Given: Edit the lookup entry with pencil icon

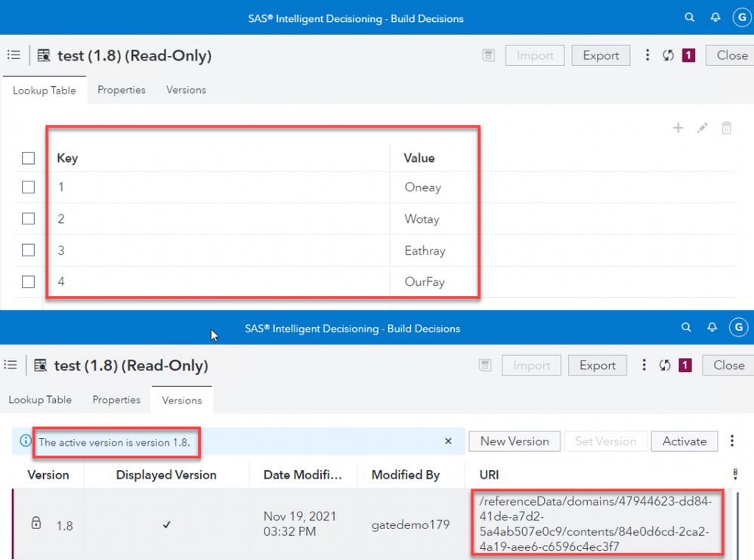Looking at the screenshot, I should 703,128.
